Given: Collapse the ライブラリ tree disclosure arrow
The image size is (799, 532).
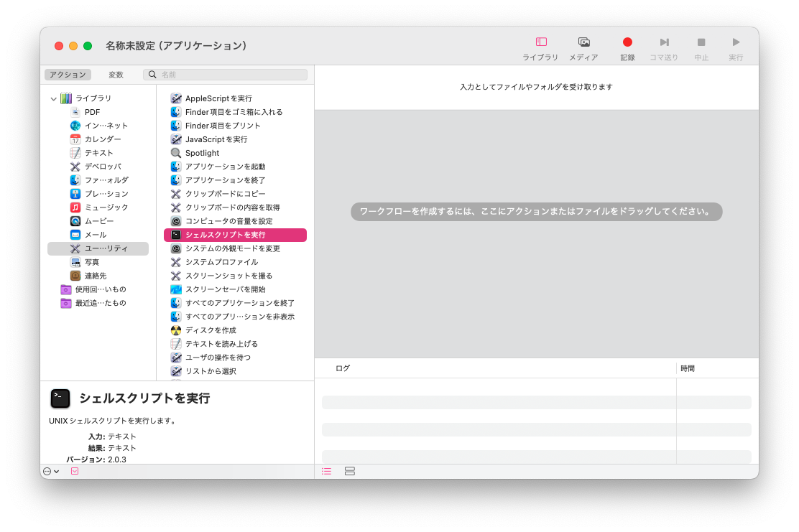Looking at the screenshot, I should coord(53,98).
